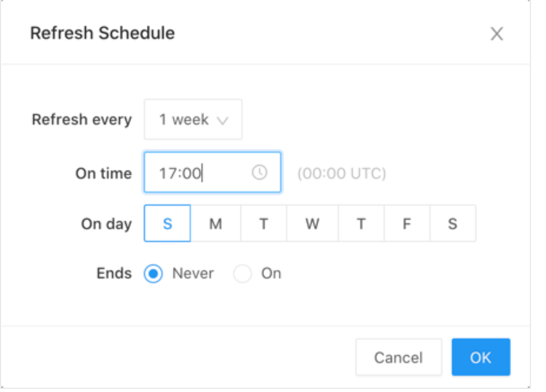546x392 pixels.
Task: Choose the On radio option for Ends
Action: 242,274
